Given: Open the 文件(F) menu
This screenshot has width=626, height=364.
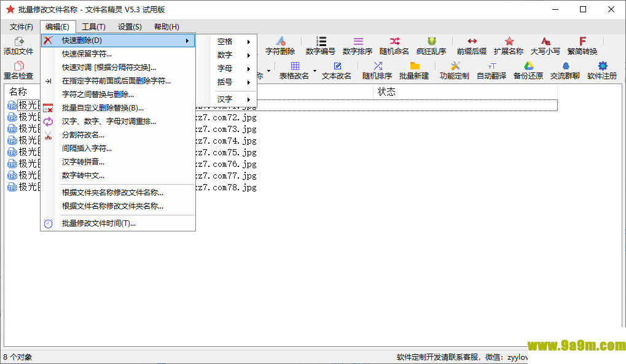Looking at the screenshot, I should (22, 27).
